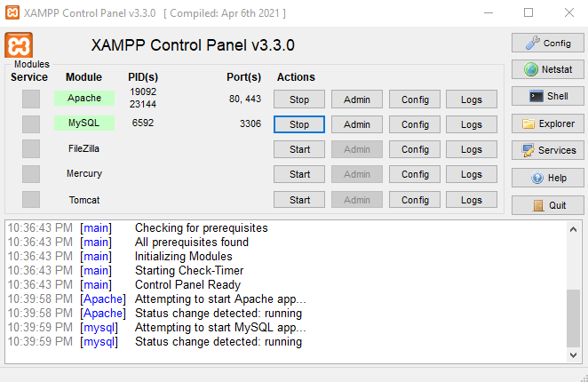Screen dimensions: 588x382
Task: Toggle the MySQL service checkbox
Action: coord(31,123)
